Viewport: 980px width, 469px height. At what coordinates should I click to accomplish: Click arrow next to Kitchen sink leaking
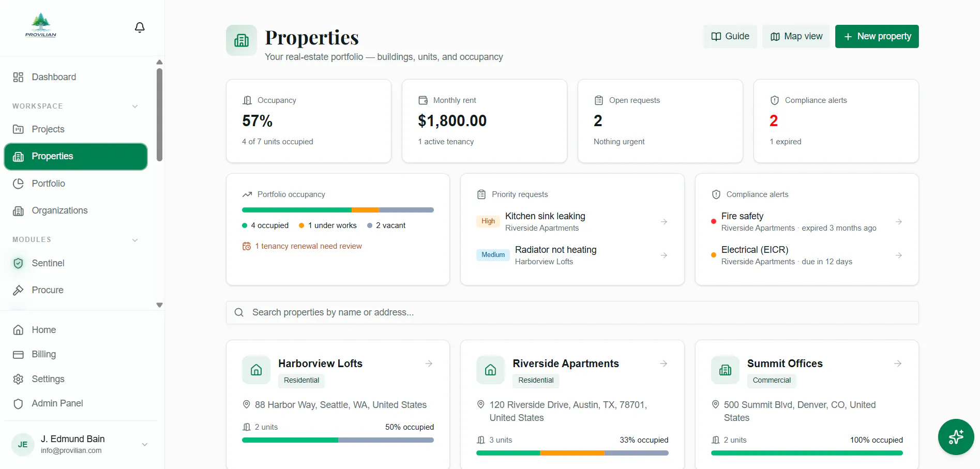pos(664,222)
